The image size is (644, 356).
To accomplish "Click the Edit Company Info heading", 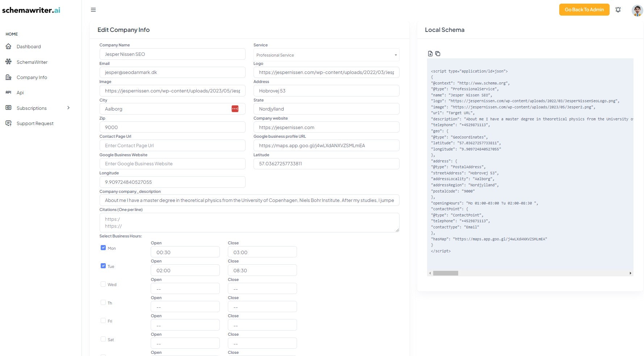I will 124,30.
